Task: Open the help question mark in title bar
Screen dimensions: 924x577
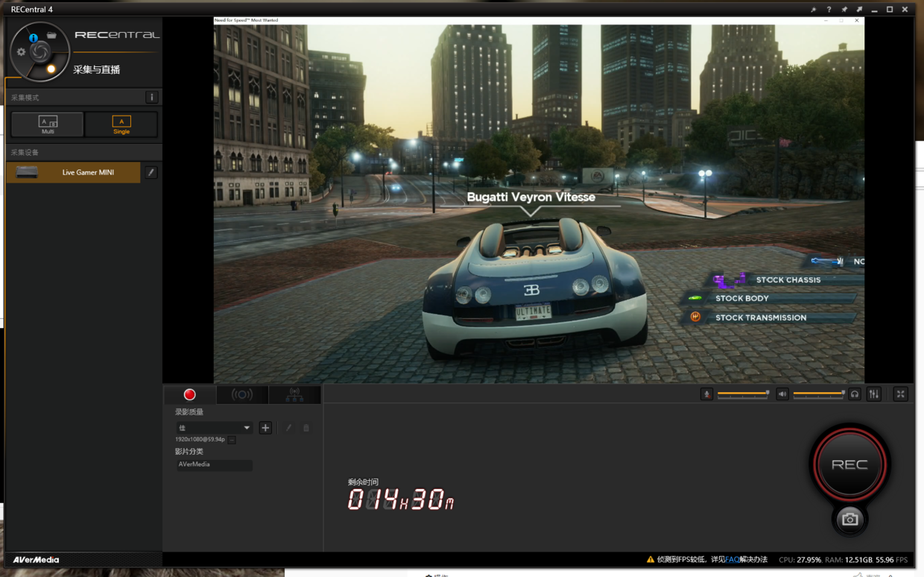Action: 829,10
